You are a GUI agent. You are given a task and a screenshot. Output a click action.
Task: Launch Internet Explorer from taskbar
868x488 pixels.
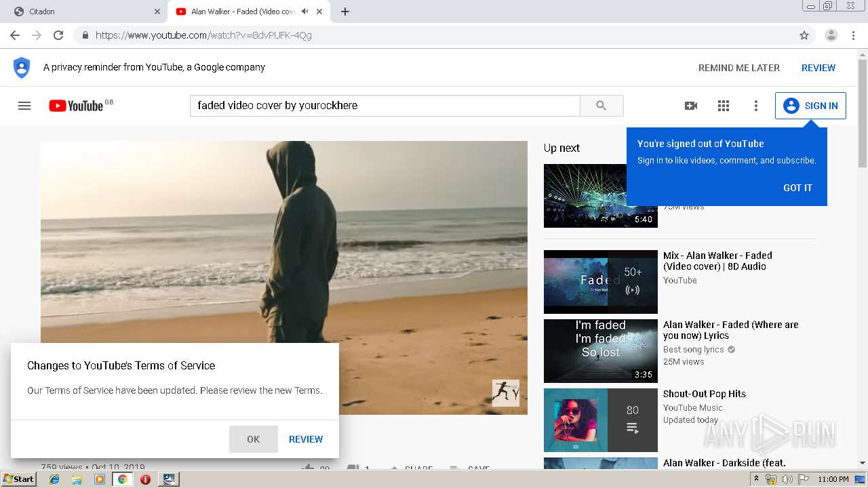pyautogui.click(x=54, y=479)
